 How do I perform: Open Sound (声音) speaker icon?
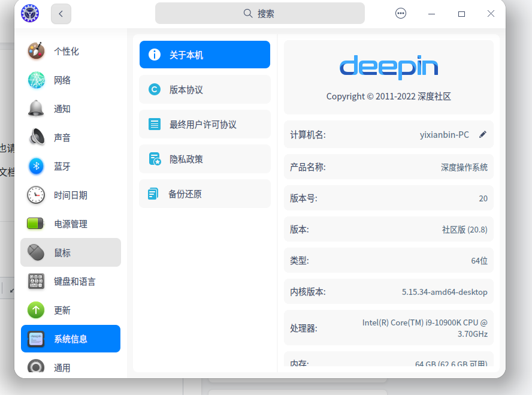(x=37, y=137)
